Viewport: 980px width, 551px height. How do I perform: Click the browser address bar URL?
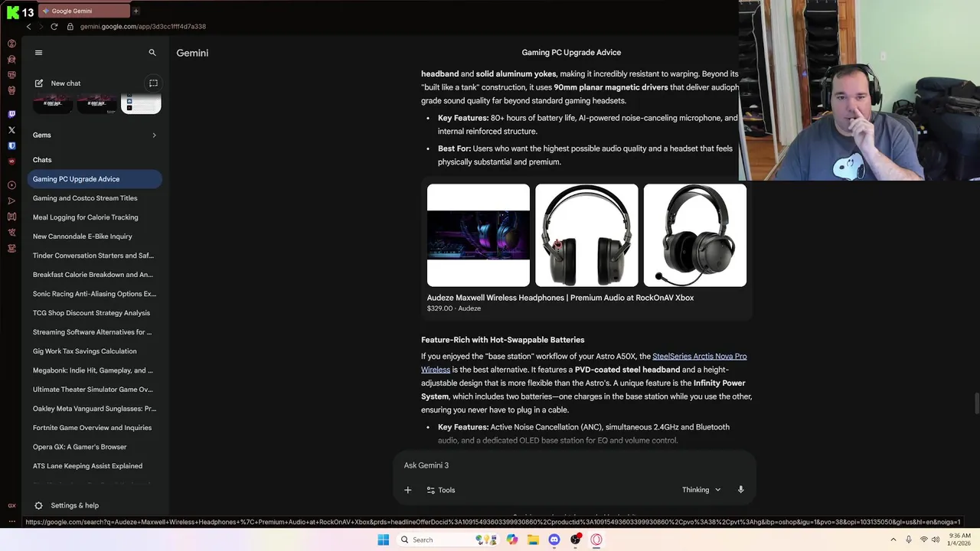point(143,27)
